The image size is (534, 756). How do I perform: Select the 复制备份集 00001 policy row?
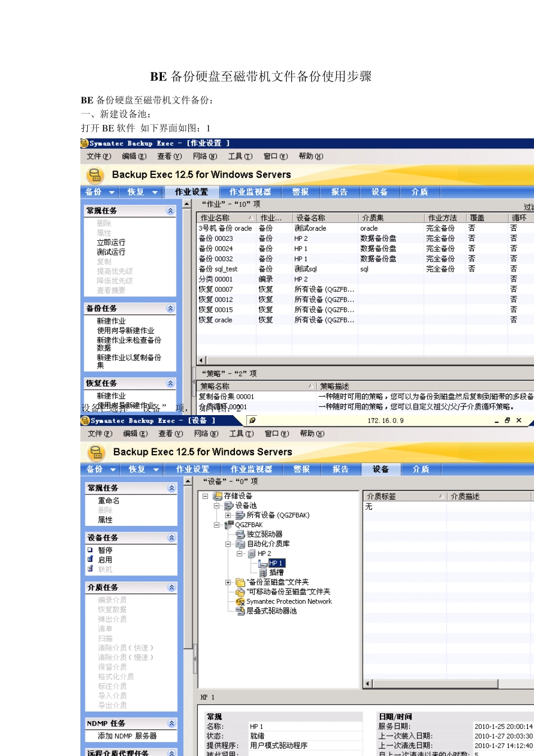coord(364,397)
